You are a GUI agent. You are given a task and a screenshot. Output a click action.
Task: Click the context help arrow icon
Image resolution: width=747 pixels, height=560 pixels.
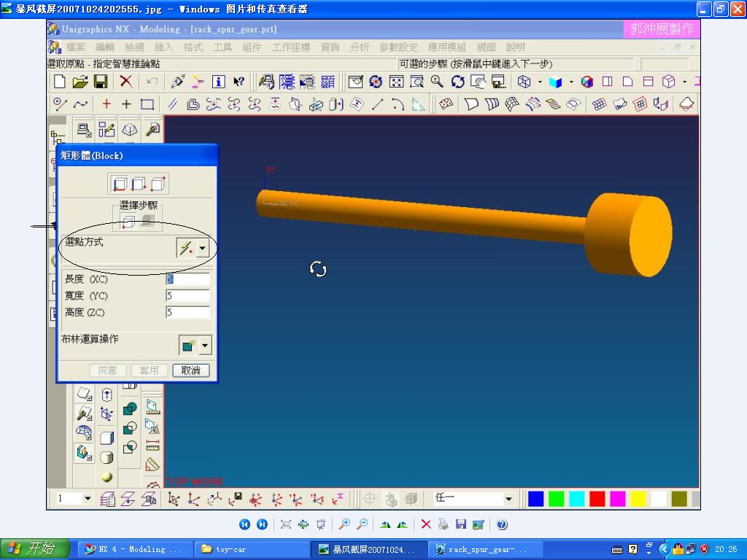point(239,82)
